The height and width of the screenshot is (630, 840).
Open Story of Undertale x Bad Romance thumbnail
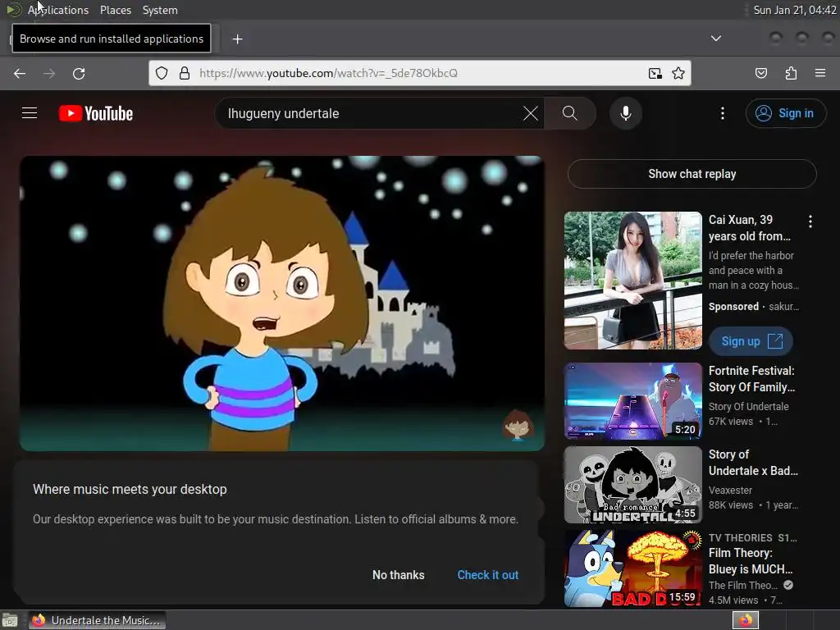pyautogui.click(x=632, y=485)
